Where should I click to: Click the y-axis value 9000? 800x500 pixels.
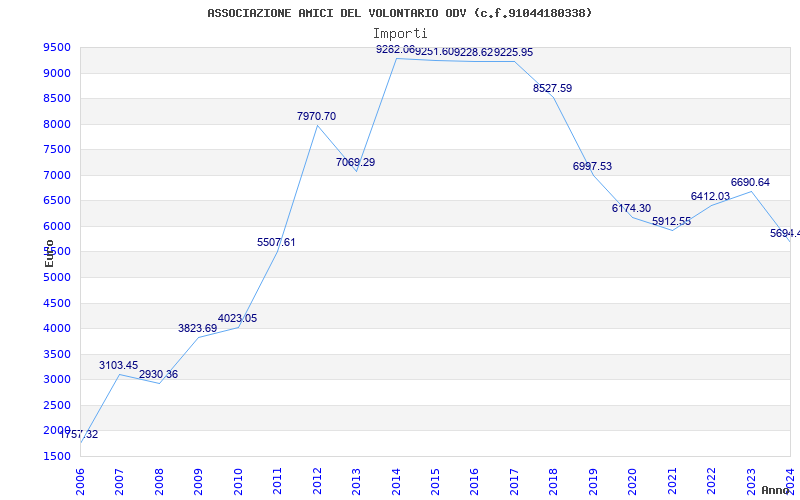tap(59, 73)
